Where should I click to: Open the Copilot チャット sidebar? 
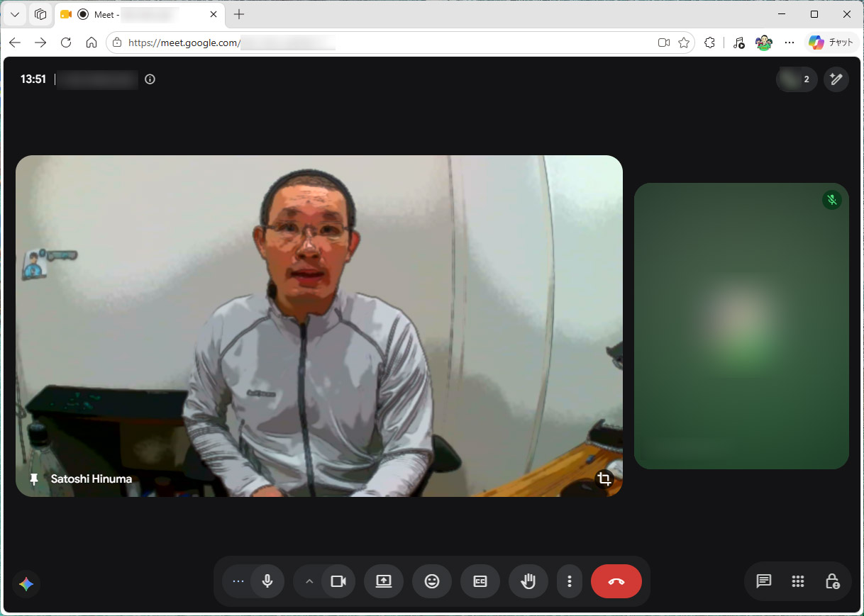pyautogui.click(x=831, y=43)
